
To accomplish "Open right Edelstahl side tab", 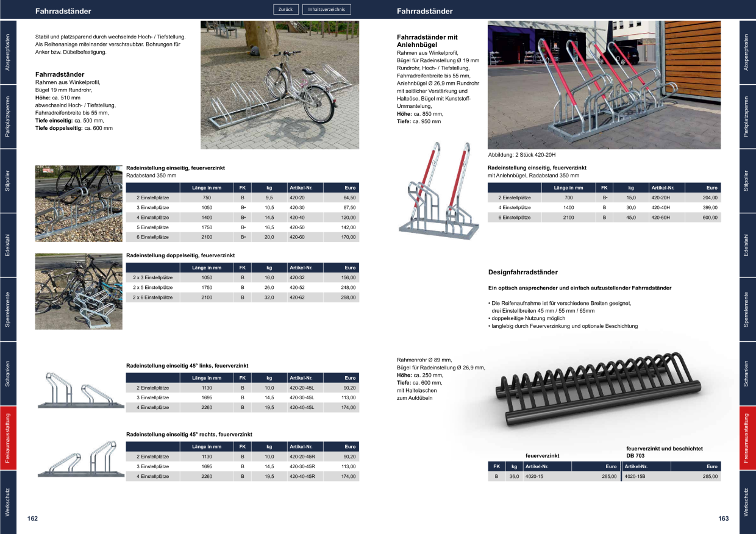I will pyautogui.click(x=747, y=245).
